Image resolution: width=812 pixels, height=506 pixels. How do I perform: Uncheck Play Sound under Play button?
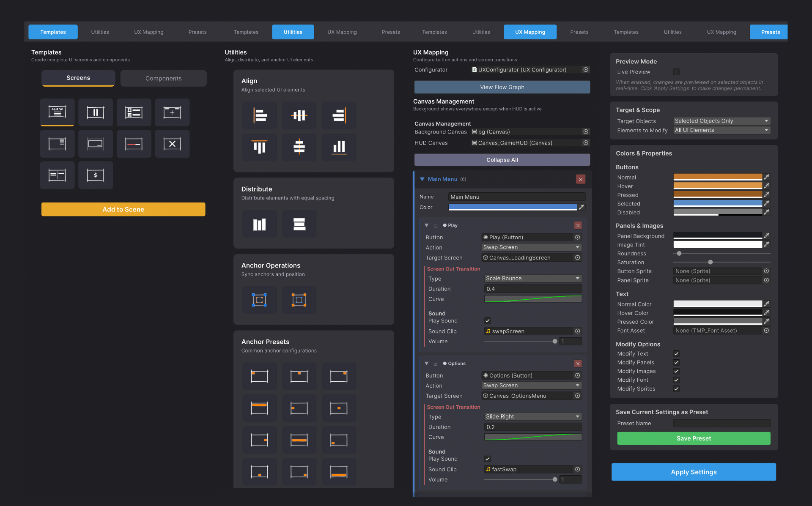click(x=487, y=320)
